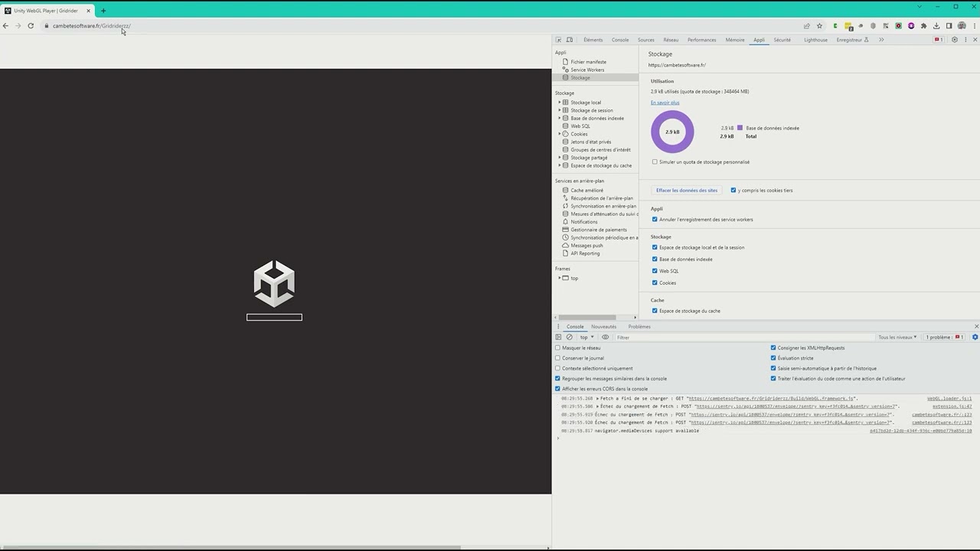980x551 pixels.
Task: Activate the DevTools inspect element picker
Action: [558, 40]
